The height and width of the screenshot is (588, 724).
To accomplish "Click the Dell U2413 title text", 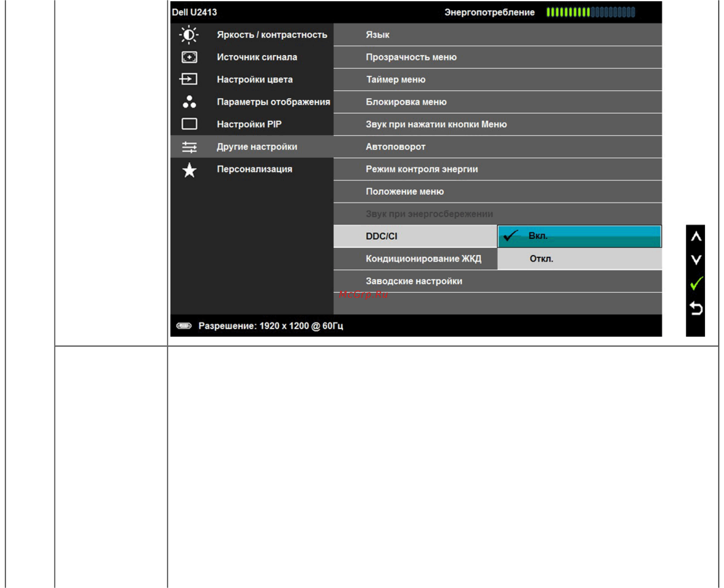I will click(x=194, y=12).
